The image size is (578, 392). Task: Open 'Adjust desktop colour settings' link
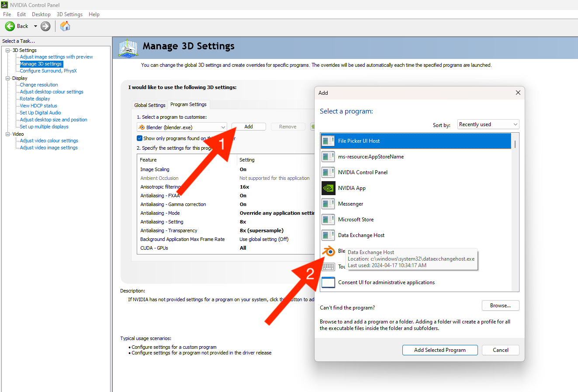52,92
